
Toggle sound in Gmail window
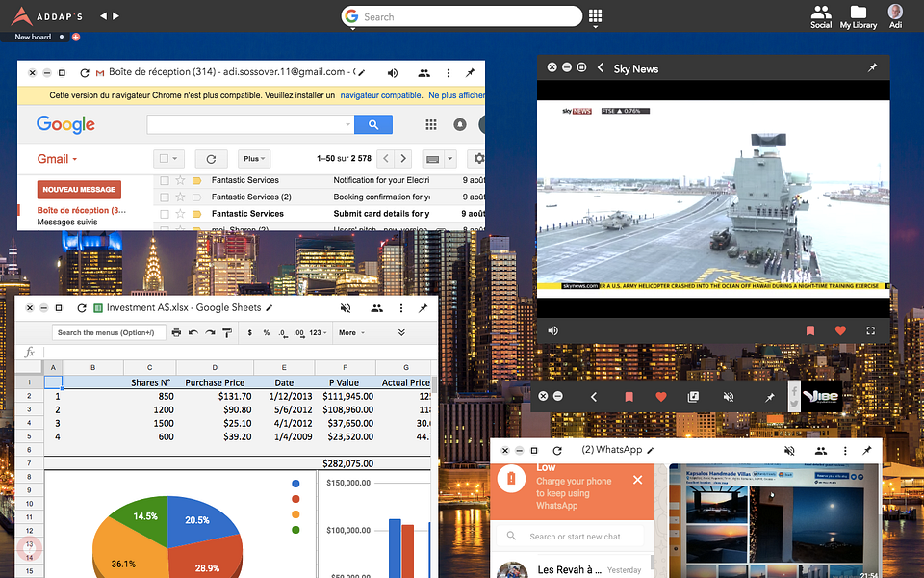(x=393, y=73)
